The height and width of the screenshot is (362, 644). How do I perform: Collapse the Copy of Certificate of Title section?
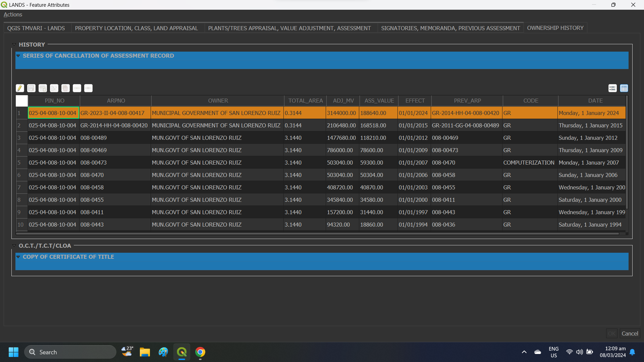point(18,257)
